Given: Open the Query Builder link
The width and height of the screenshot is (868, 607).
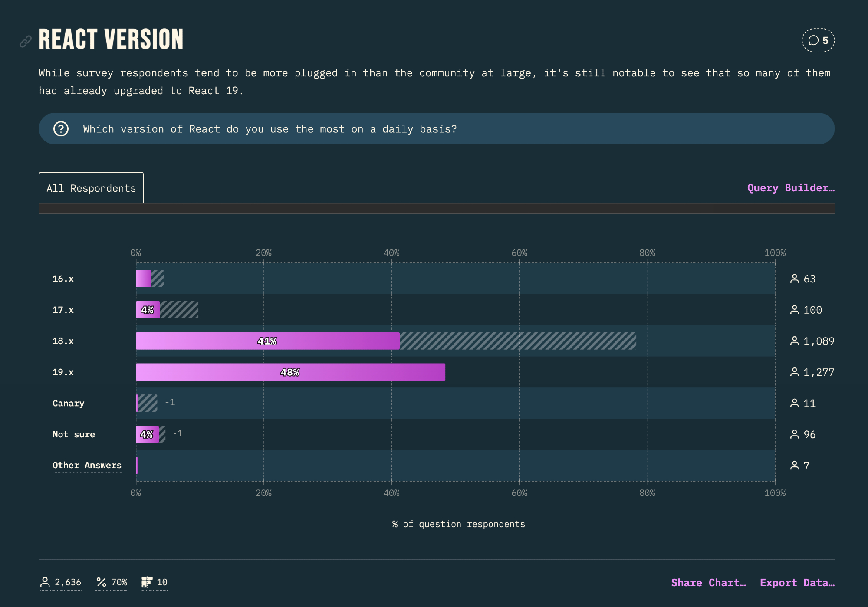Looking at the screenshot, I should 790,188.
